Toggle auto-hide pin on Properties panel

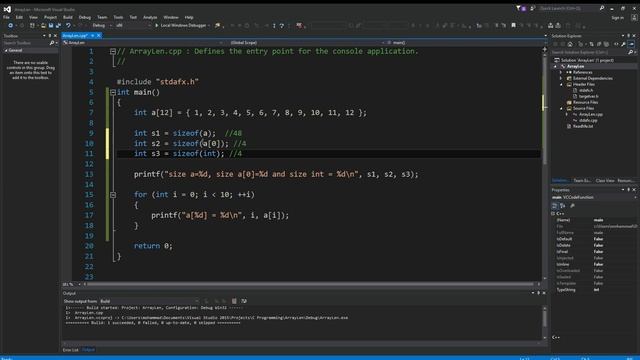[x=629, y=190]
